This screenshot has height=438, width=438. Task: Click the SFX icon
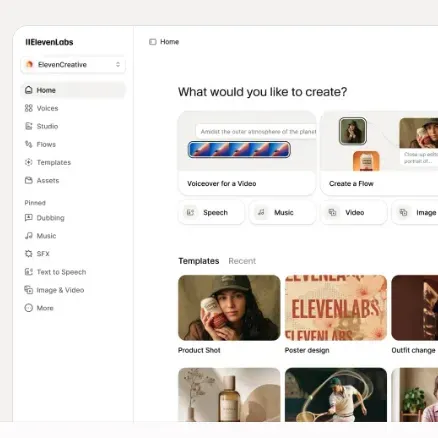[x=29, y=254]
